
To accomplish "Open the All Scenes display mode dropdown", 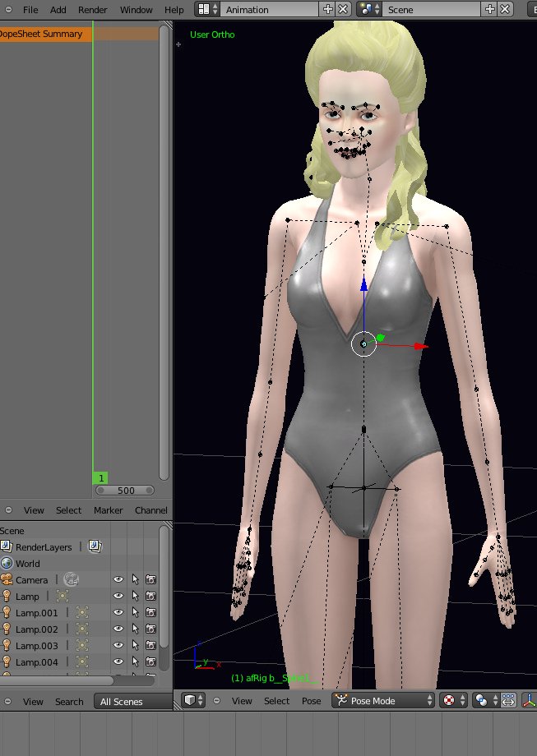I will point(133,702).
